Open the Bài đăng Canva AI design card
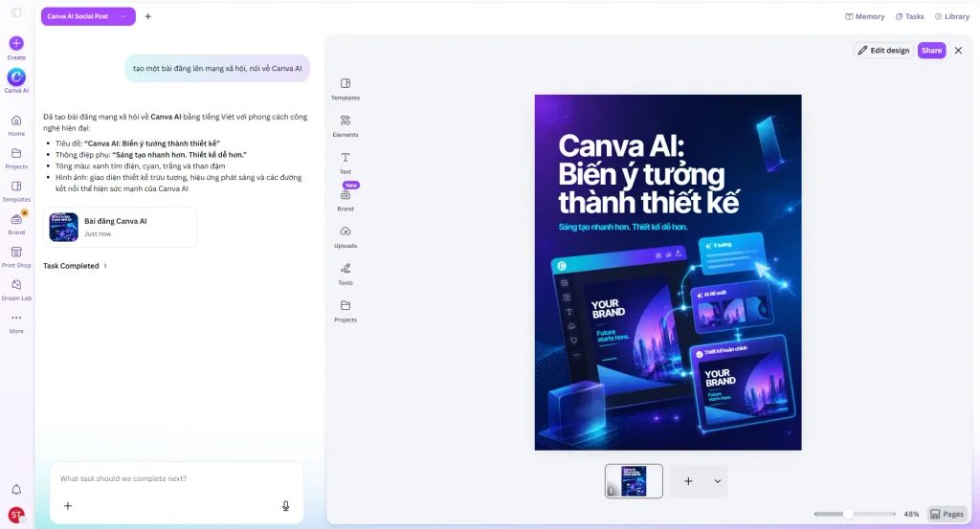The height and width of the screenshot is (529, 980). click(x=120, y=228)
